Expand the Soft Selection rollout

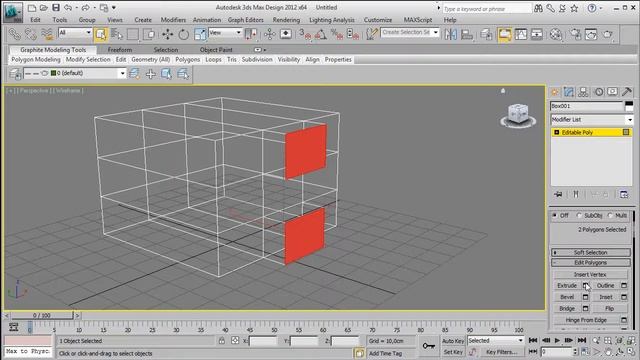point(591,253)
